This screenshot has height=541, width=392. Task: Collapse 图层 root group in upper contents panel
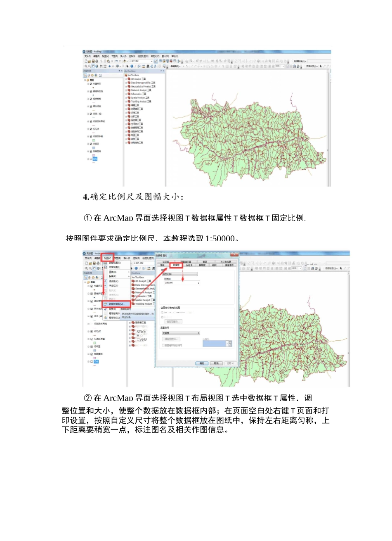85,80
